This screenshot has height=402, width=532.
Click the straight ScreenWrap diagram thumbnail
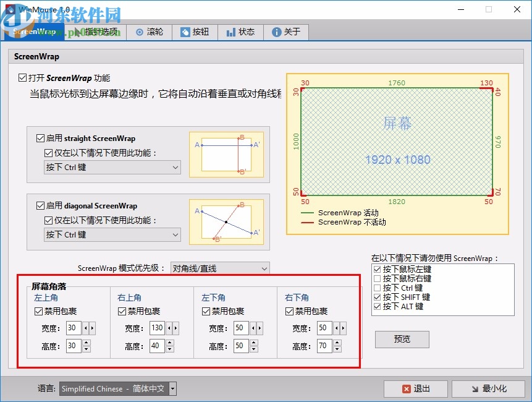(x=226, y=155)
